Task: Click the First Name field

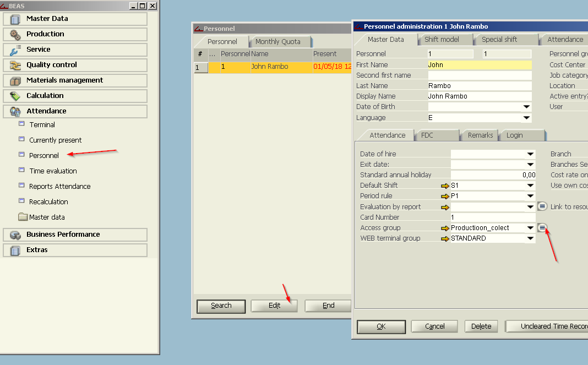Action: point(480,65)
